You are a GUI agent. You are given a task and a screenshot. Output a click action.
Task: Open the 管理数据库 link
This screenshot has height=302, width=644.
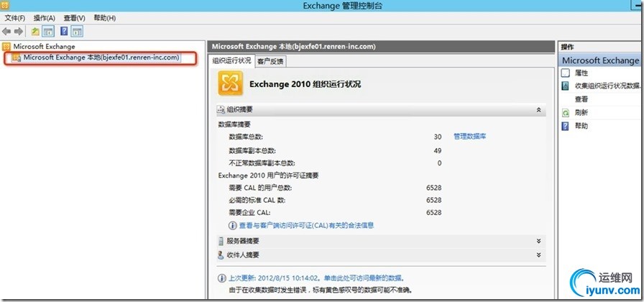pos(470,137)
